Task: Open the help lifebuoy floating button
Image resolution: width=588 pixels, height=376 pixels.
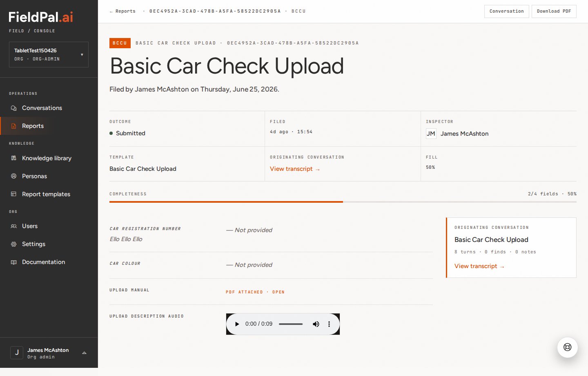Action: (x=567, y=347)
